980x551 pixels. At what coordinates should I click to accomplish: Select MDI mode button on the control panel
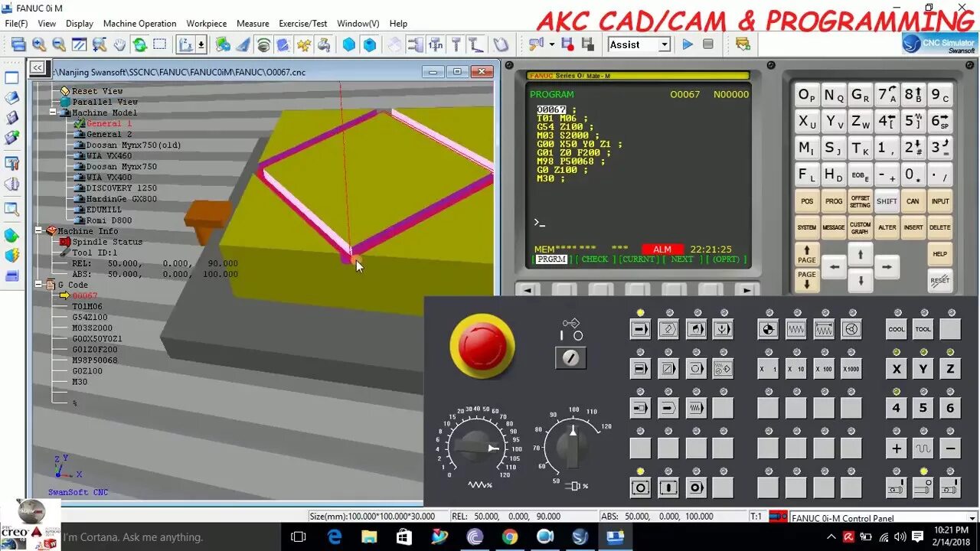[x=695, y=330]
